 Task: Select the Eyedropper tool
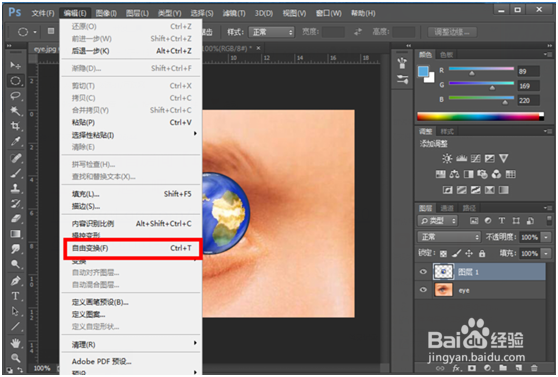(x=15, y=141)
